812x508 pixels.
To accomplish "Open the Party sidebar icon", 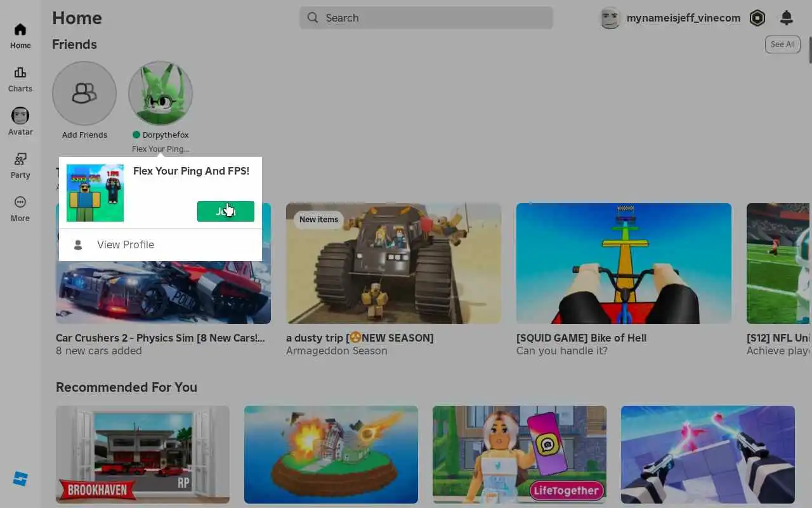I will click(x=20, y=159).
